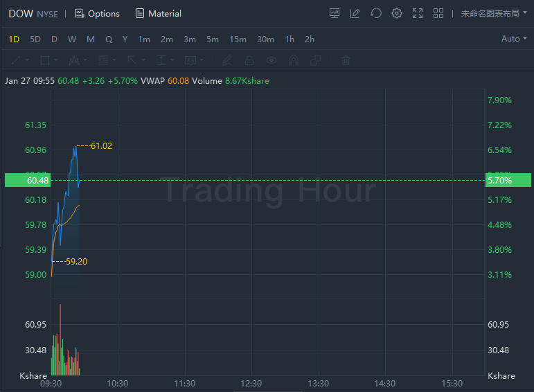Toggle the magnet snap mode icon

[294, 61]
